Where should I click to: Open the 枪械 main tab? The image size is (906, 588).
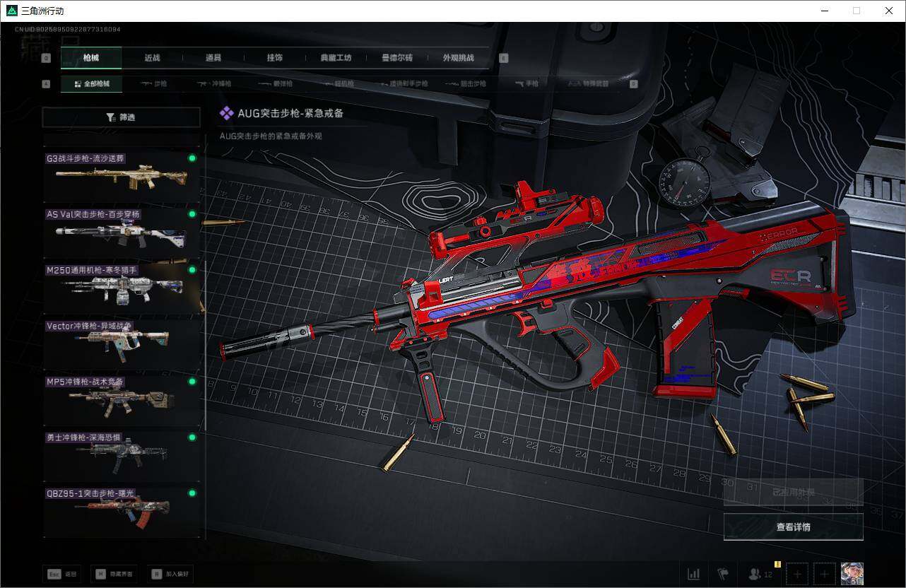91,58
